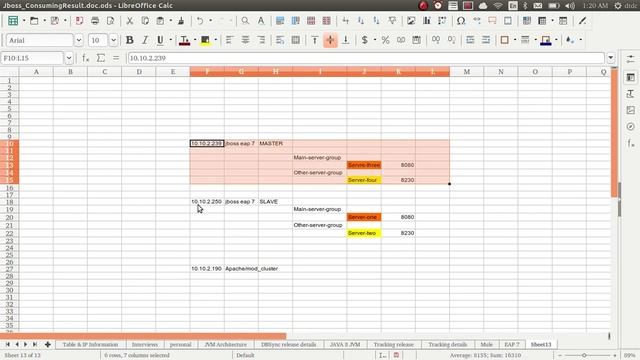Click the formula input line
640x360 pixels.
[x=366, y=58]
